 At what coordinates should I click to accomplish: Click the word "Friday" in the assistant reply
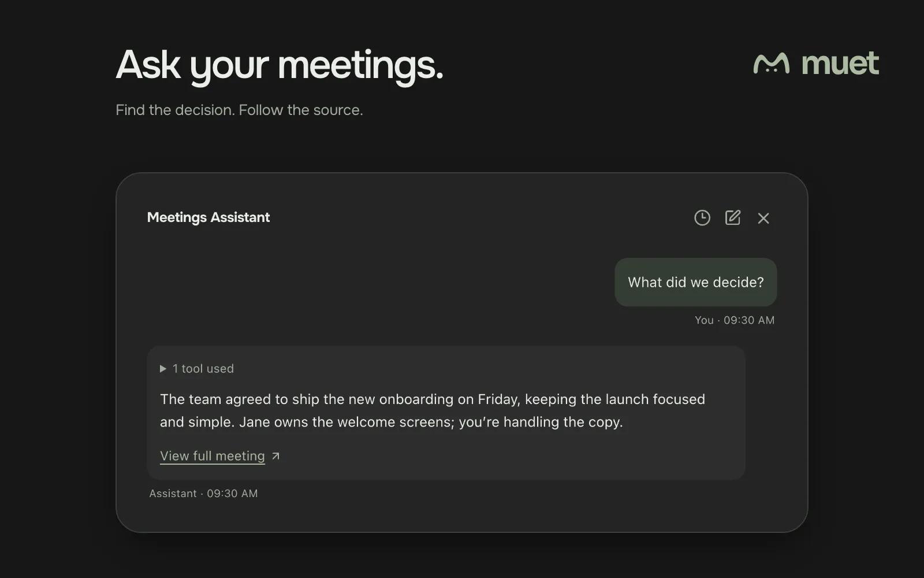pos(499,399)
